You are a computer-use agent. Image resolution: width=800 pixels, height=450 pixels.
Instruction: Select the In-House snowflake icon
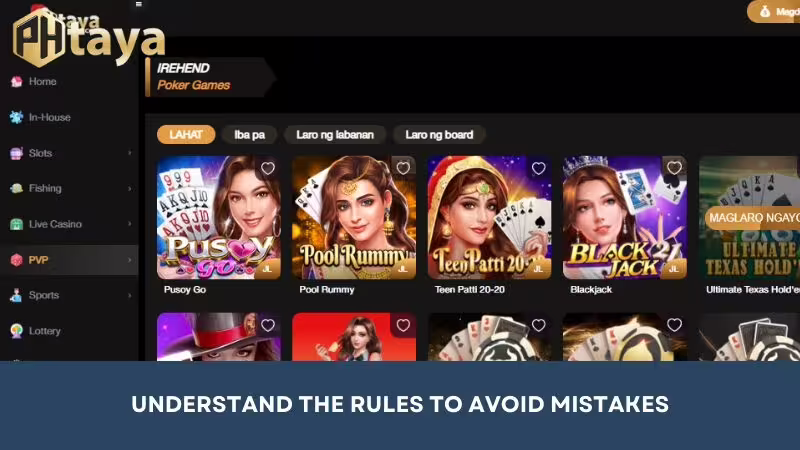16,117
